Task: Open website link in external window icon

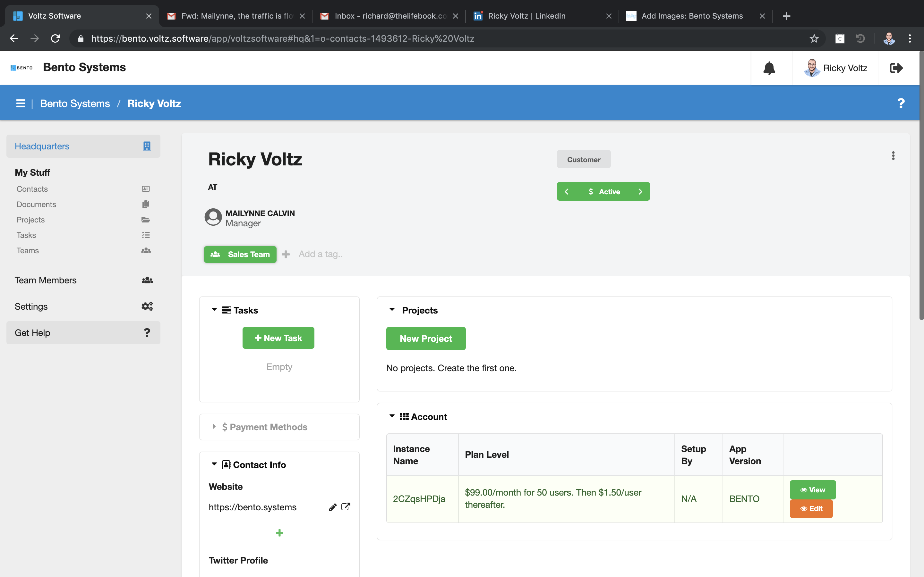Action: [x=346, y=507]
